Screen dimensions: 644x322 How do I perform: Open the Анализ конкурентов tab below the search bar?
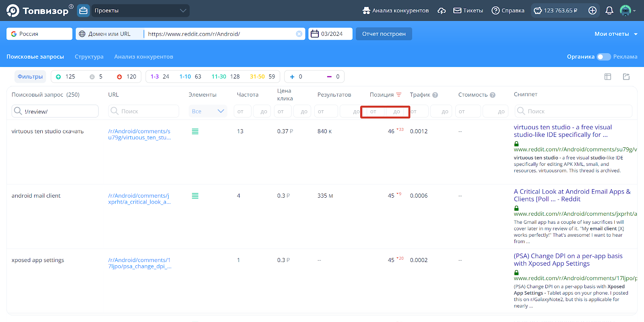(144, 57)
